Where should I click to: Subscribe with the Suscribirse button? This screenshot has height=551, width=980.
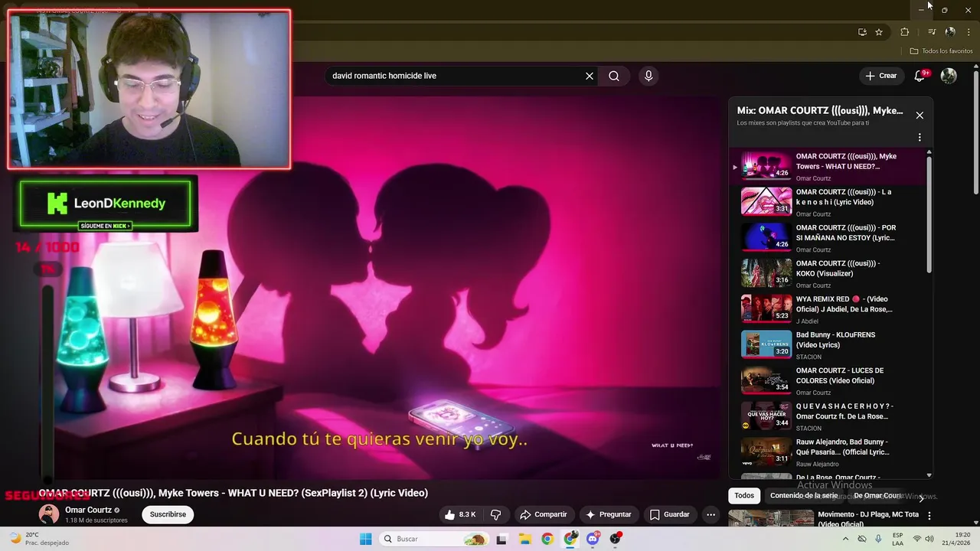(168, 514)
